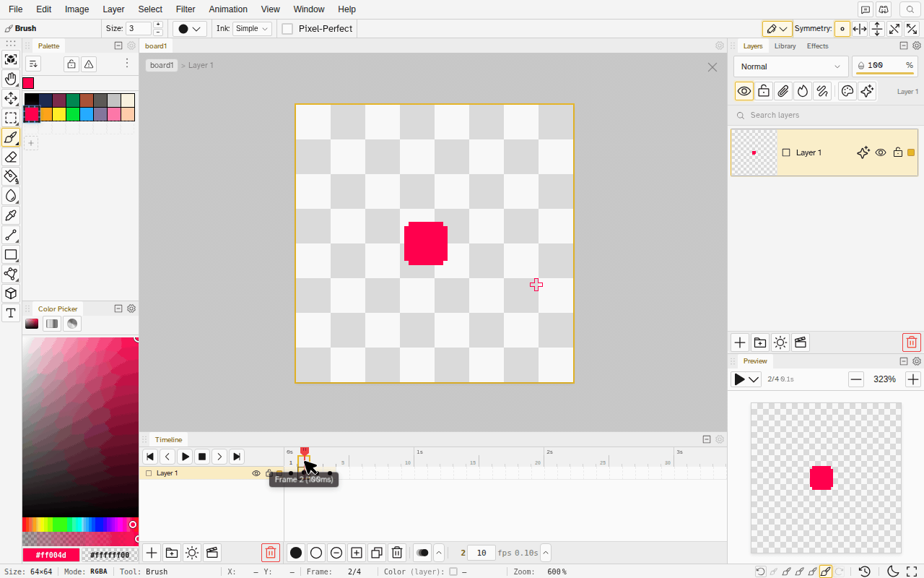Switch theme with the moon icon
Viewport: 924px width, 578px height.
point(892,571)
